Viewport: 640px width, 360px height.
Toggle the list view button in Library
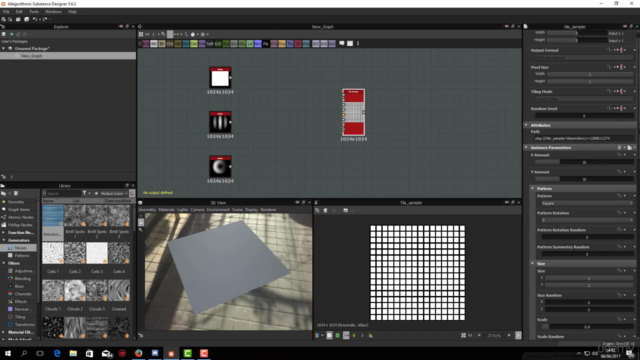pyautogui.click(x=132, y=193)
